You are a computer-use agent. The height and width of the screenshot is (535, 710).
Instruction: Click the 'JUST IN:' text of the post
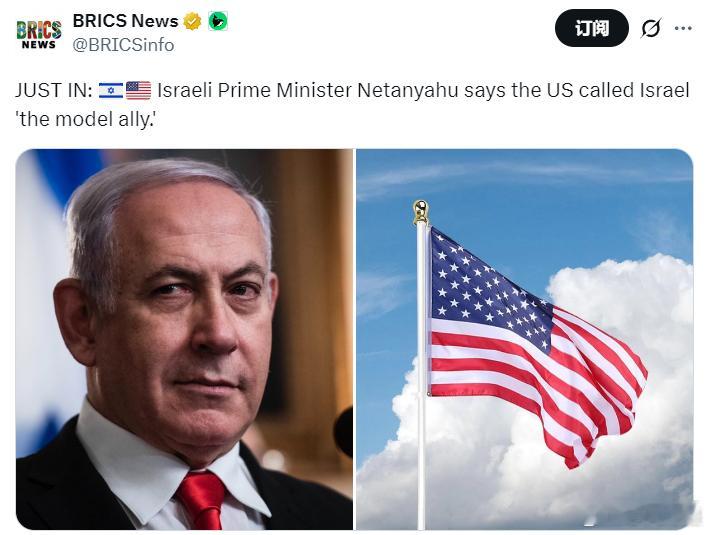[54, 91]
